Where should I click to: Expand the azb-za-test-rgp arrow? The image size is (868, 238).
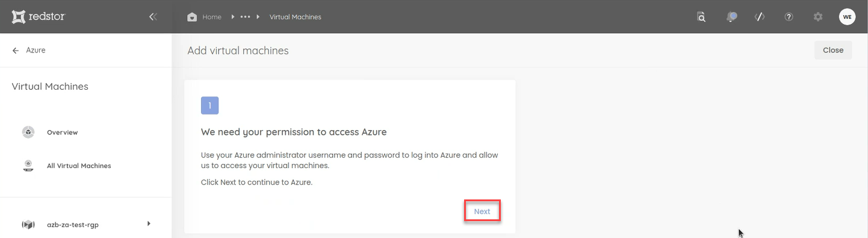tap(149, 224)
